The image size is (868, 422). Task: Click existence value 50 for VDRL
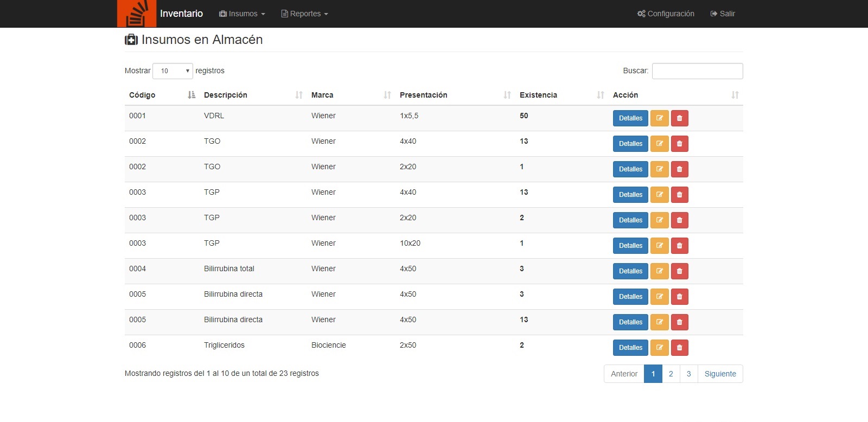coord(524,116)
